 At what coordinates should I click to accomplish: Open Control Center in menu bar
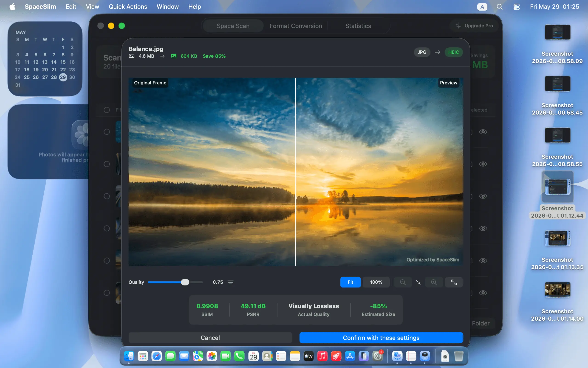tap(516, 7)
